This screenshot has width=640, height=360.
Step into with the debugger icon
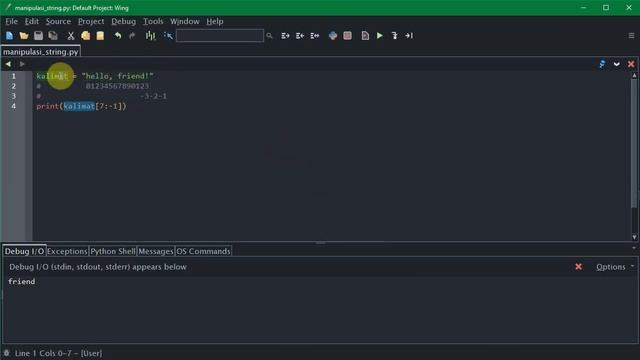(x=394, y=36)
